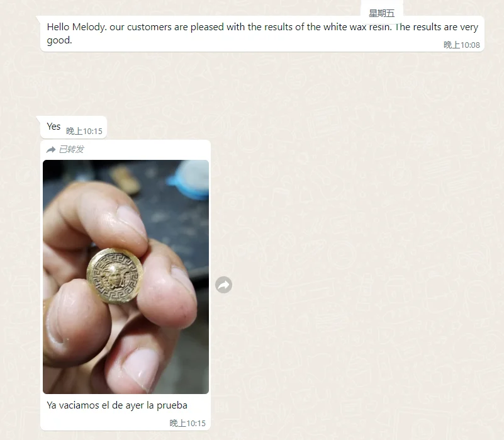Click the round forward button beside the photo
The height and width of the screenshot is (440, 504).
[223, 285]
